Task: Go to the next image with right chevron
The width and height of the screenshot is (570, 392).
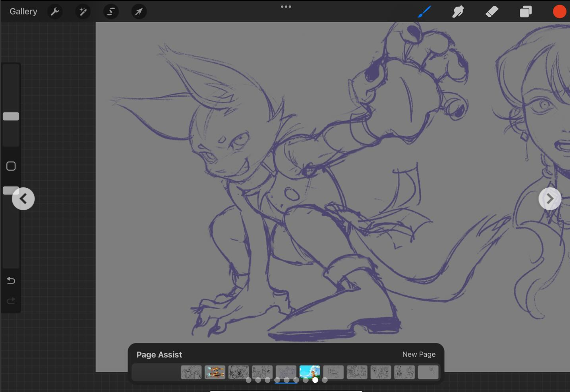Action: (x=550, y=199)
